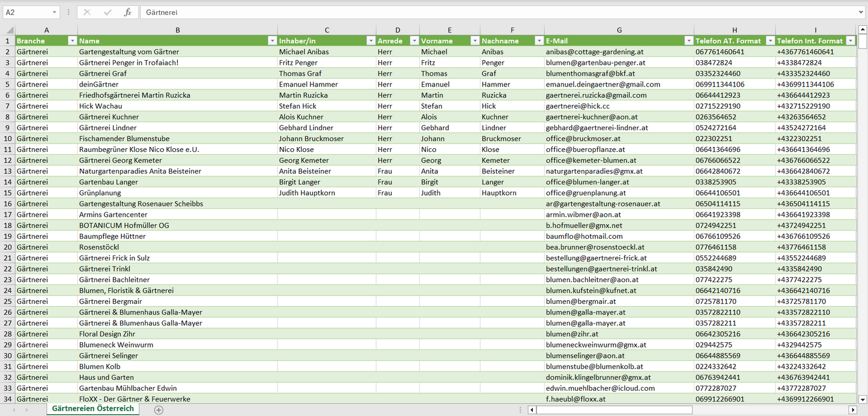Click the Insert Function fx icon
Image resolution: width=868 pixels, height=416 pixels.
click(127, 12)
